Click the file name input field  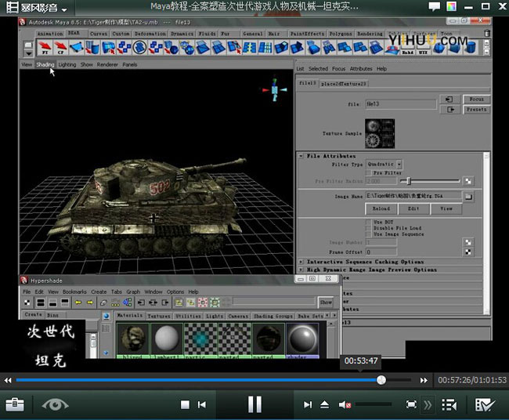click(401, 104)
